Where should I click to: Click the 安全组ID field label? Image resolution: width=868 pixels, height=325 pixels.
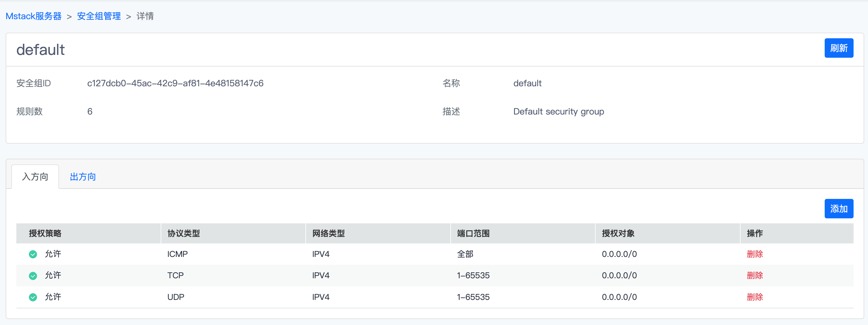click(34, 83)
